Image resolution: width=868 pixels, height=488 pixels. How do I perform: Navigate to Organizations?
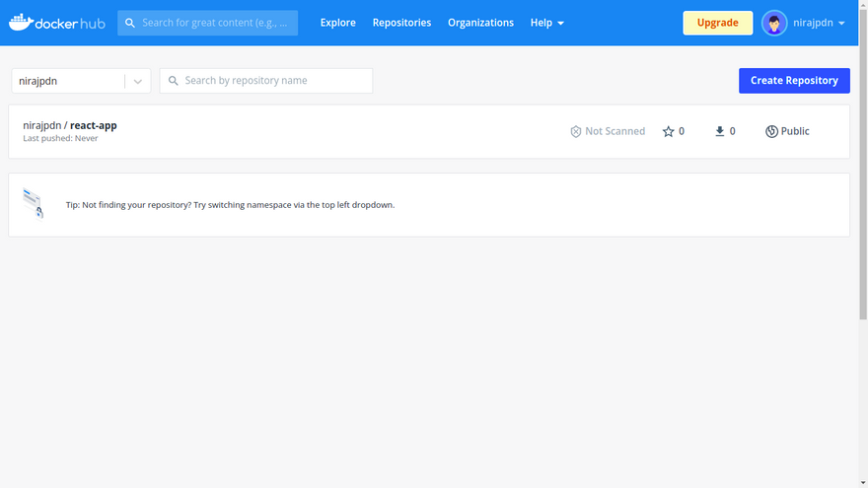point(480,23)
